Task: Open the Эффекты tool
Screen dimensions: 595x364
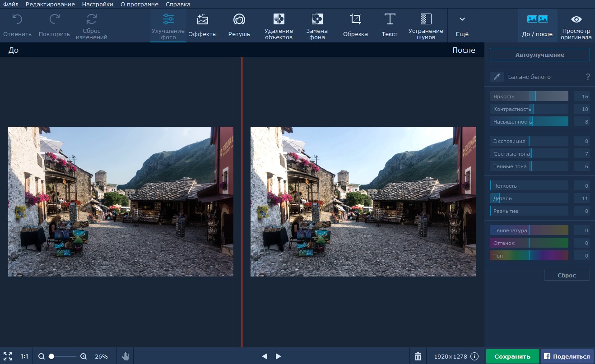Action: coord(203,25)
